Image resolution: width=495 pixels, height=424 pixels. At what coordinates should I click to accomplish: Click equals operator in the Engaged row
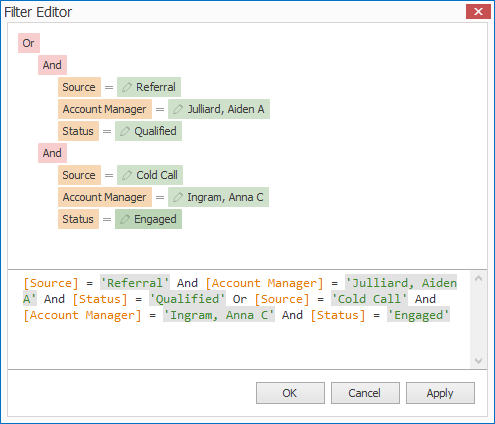coord(107,219)
